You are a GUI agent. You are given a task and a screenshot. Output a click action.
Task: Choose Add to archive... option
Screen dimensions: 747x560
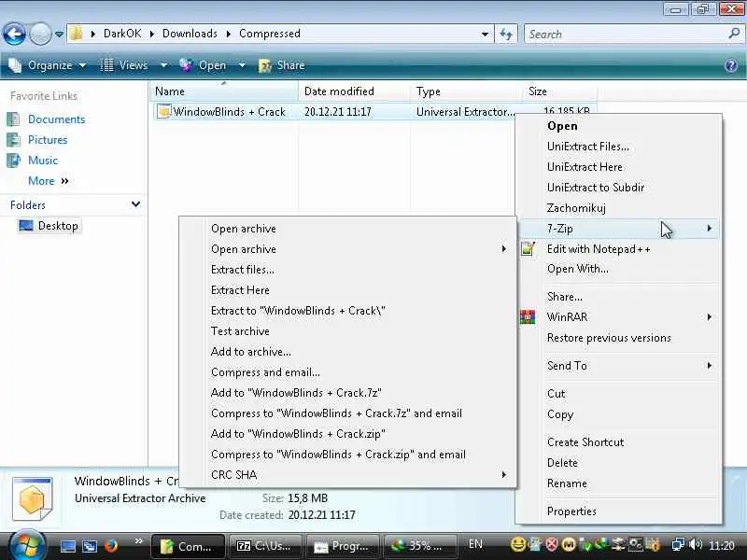point(347,352)
